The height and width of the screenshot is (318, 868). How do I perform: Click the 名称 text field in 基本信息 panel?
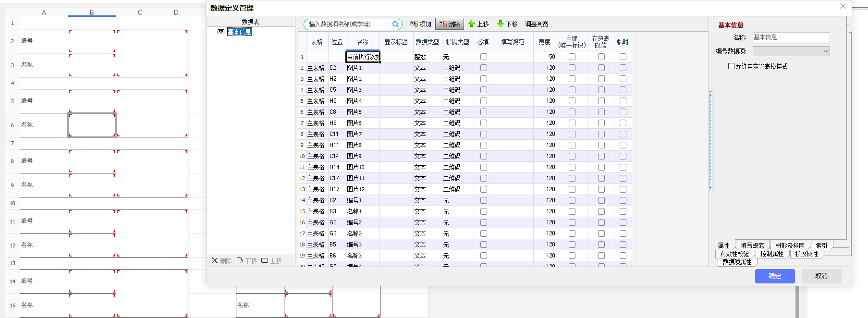(x=791, y=37)
